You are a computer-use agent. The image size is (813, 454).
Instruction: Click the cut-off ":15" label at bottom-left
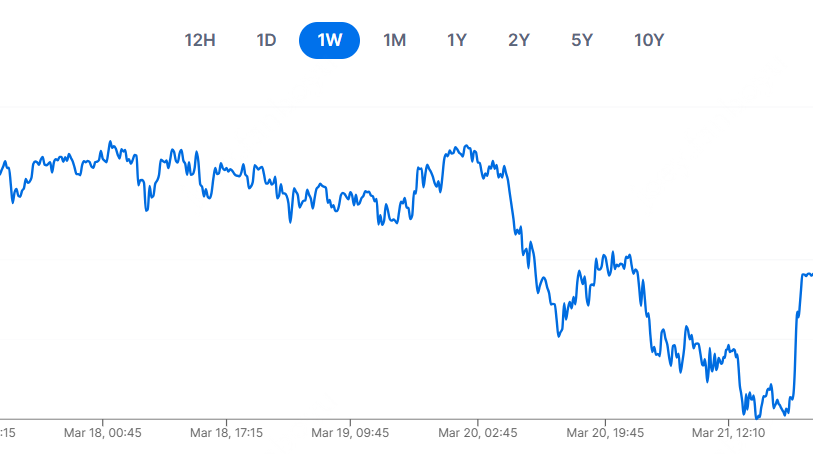tap(6, 433)
